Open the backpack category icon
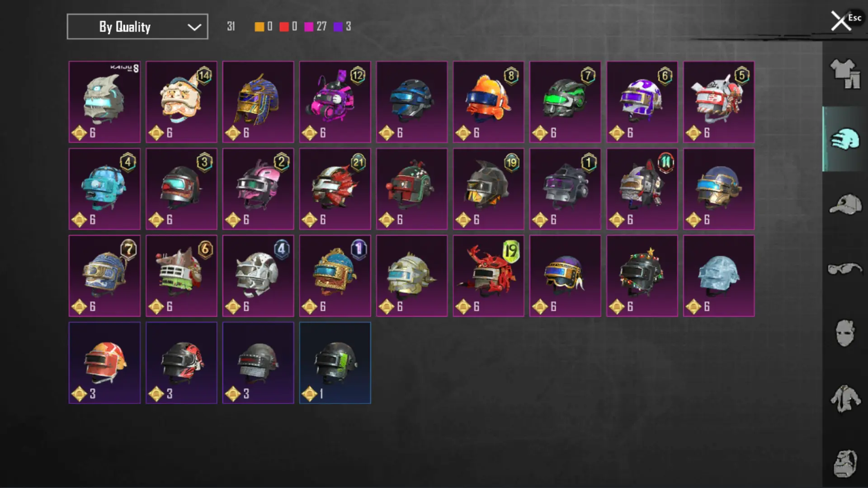 [x=845, y=464]
